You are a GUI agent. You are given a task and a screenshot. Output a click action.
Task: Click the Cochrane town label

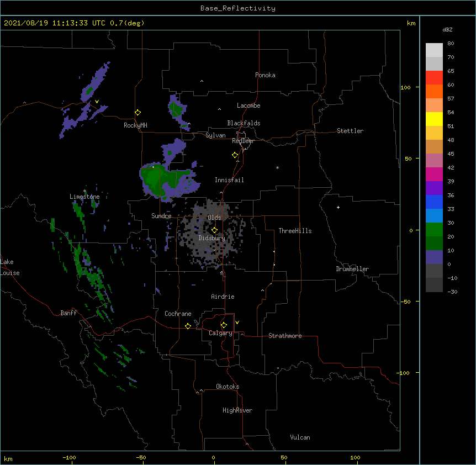(178, 314)
